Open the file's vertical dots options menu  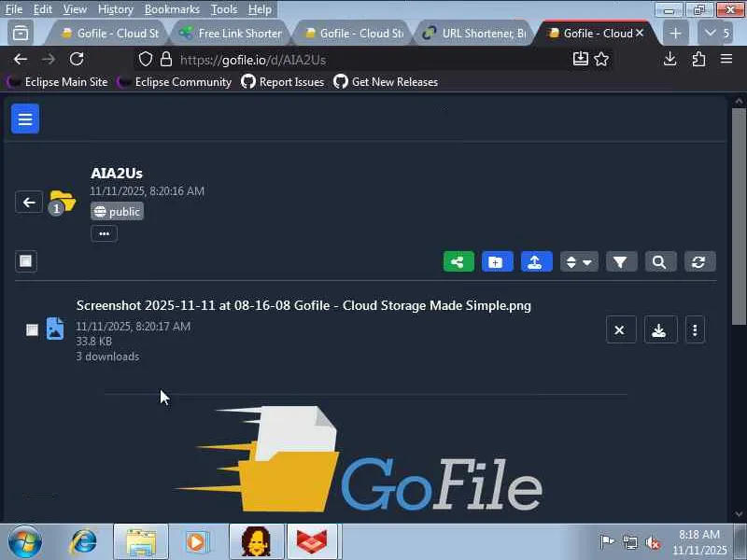point(695,329)
